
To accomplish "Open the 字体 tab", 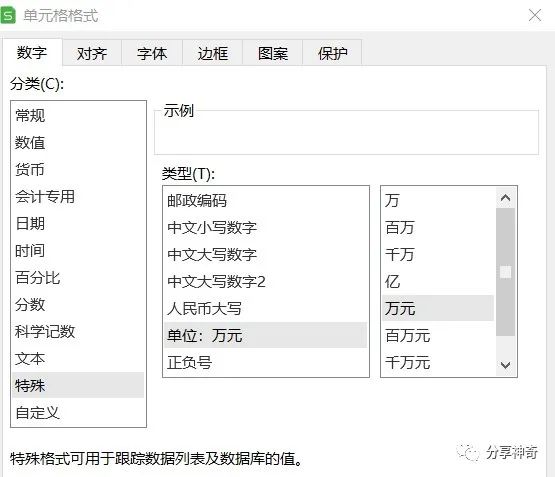I will click(152, 53).
